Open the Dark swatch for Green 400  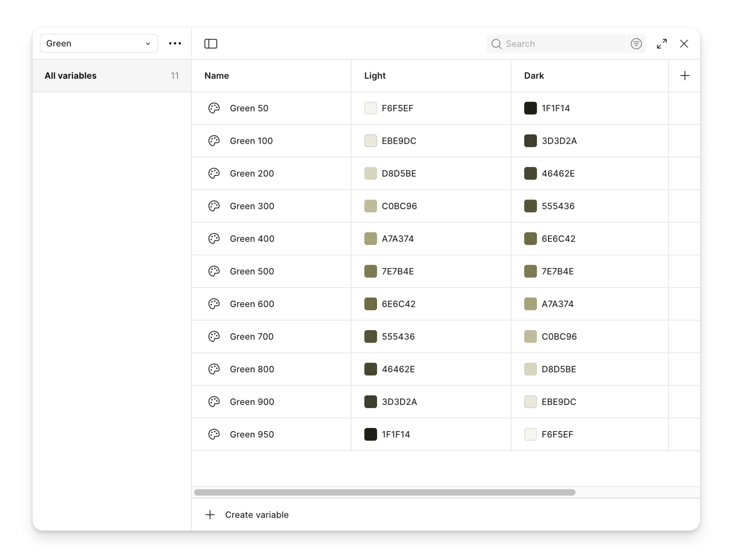pos(530,238)
